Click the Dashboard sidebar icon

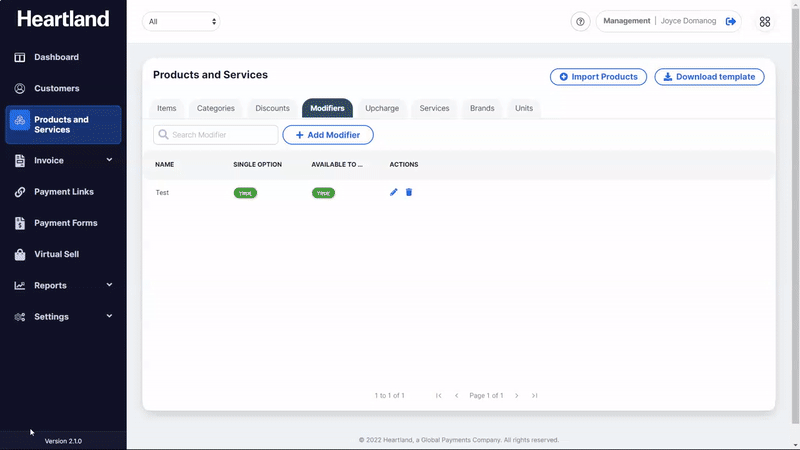[20, 57]
